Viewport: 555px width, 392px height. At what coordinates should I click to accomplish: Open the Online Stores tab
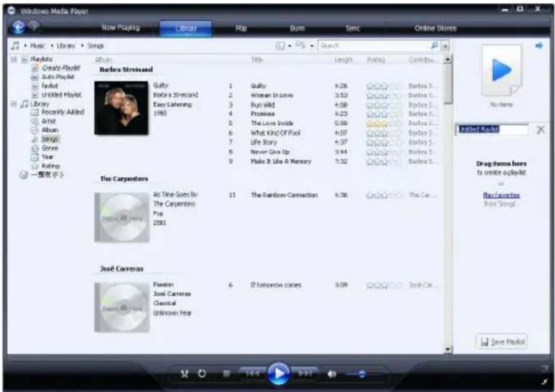click(435, 28)
